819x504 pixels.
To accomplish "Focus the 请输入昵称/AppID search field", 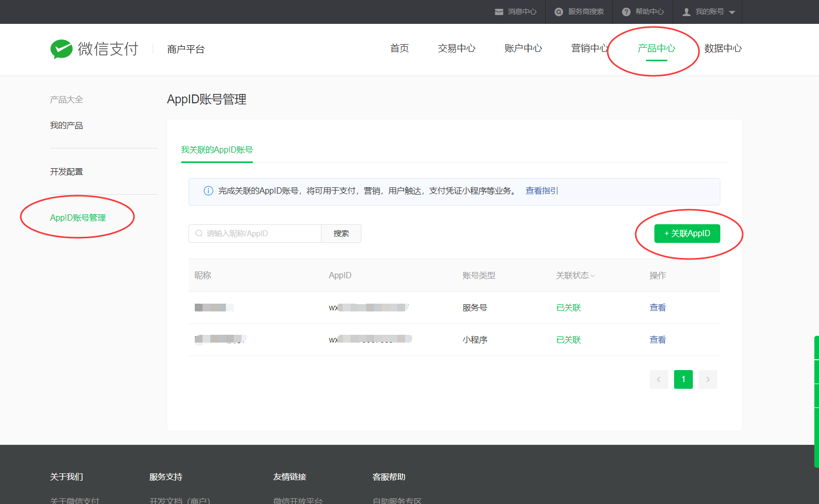I will (255, 234).
